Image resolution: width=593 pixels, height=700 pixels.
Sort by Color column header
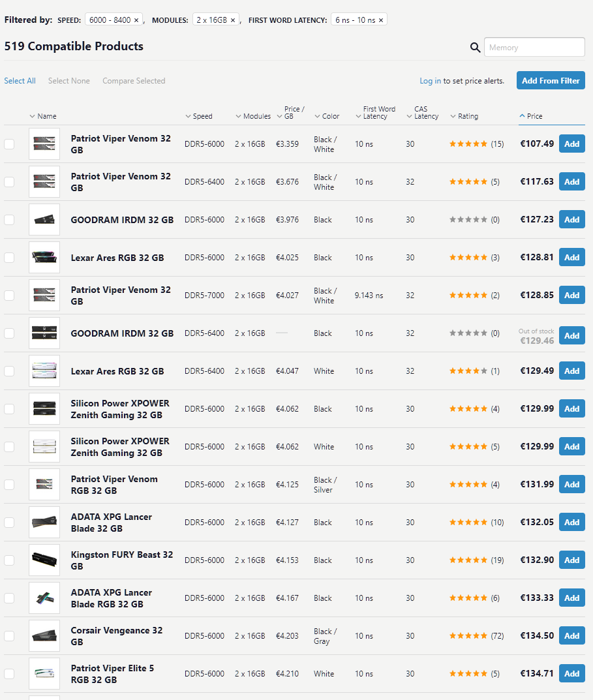[327, 116]
